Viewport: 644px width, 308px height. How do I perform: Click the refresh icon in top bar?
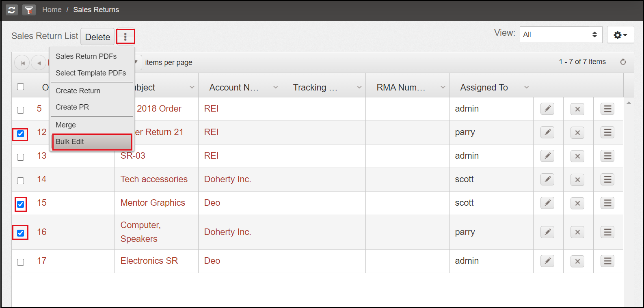click(12, 10)
